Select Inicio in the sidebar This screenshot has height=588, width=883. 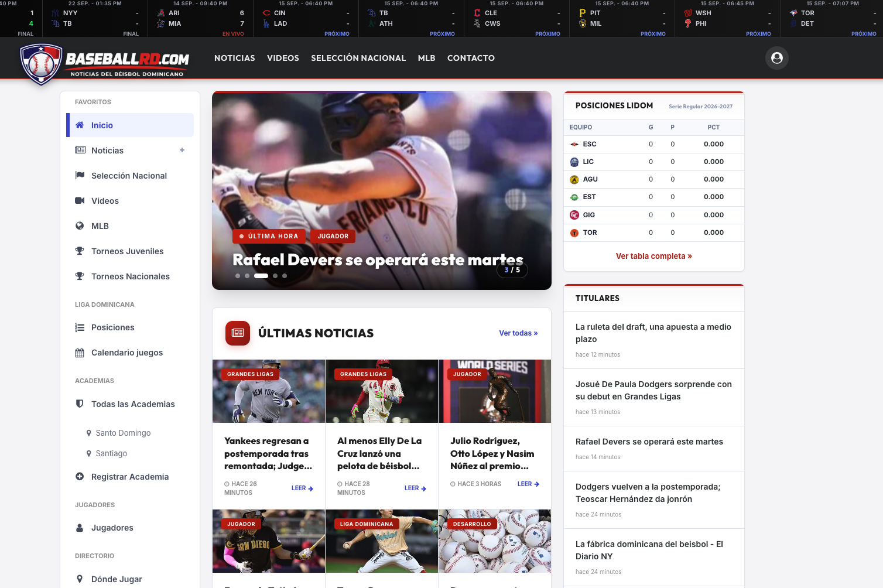[x=130, y=125]
